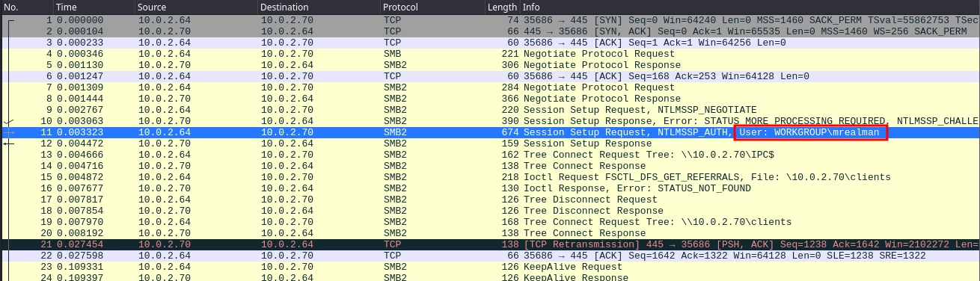Select packet 9 NTLMSSP_NEGOTIATE row
Image resolution: width=980 pixels, height=281 pixels.
(490, 110)
